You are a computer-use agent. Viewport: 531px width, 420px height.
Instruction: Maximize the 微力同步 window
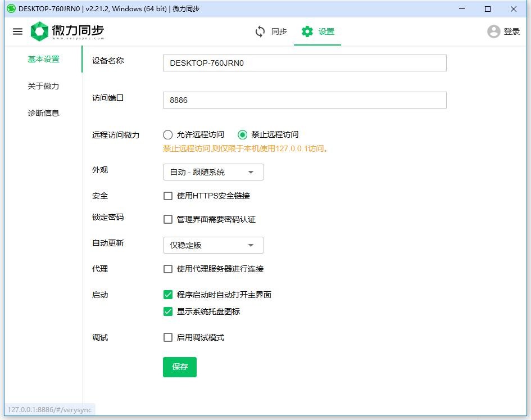[488, 9]
